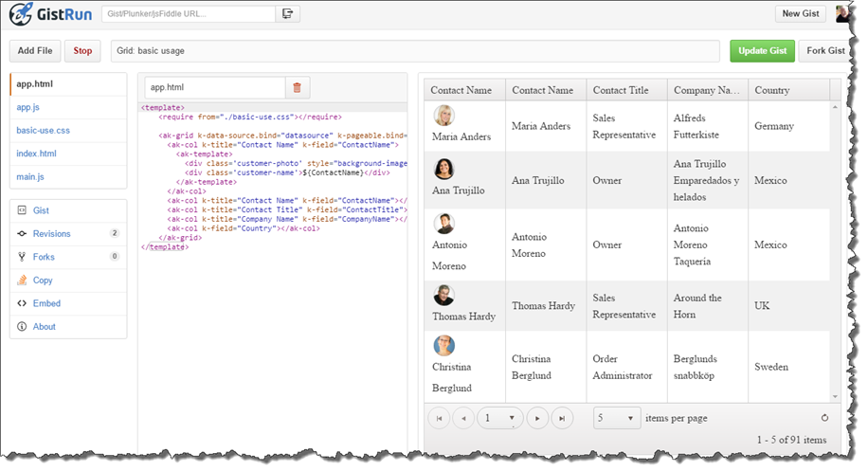
Task: Click the grid refresh icon
Action: pyautogui.click(x=824, y=418)
